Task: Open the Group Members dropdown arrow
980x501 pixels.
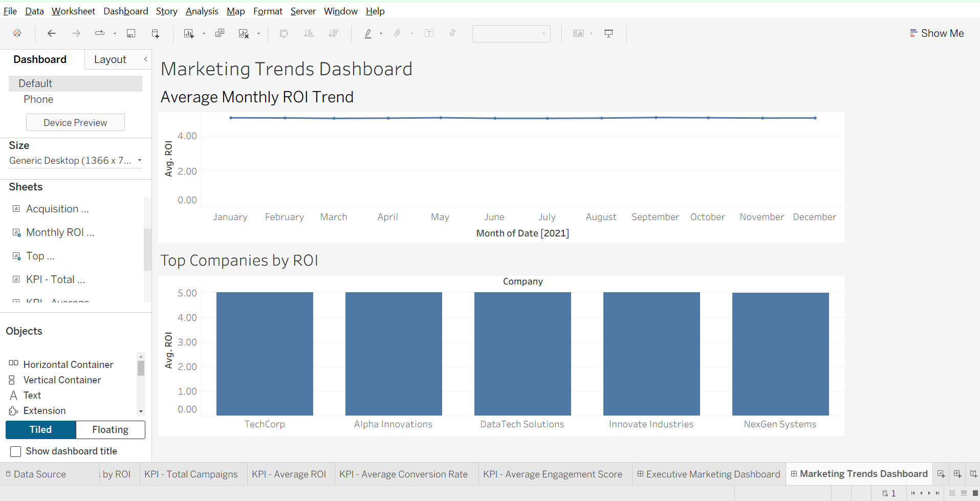Action: (x=411, y=34)
